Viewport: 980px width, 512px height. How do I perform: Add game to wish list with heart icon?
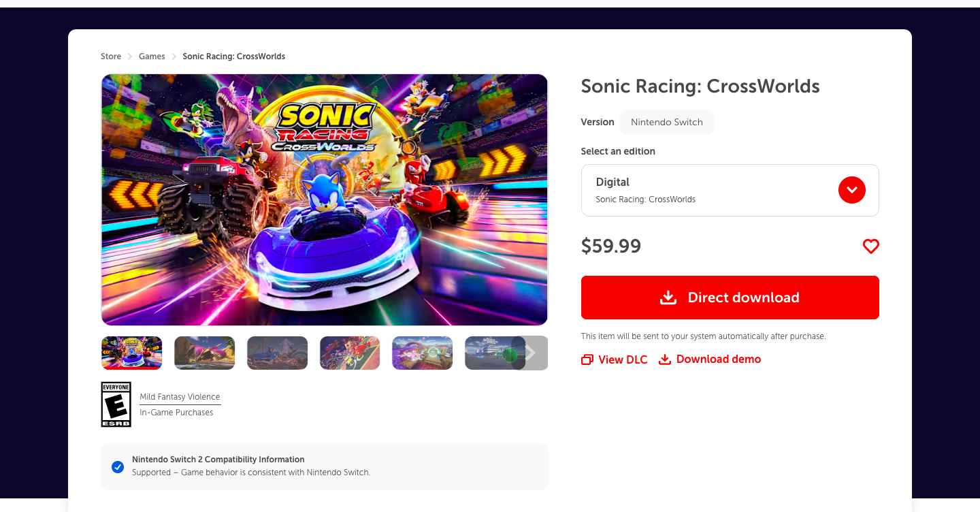coord(870,246)
